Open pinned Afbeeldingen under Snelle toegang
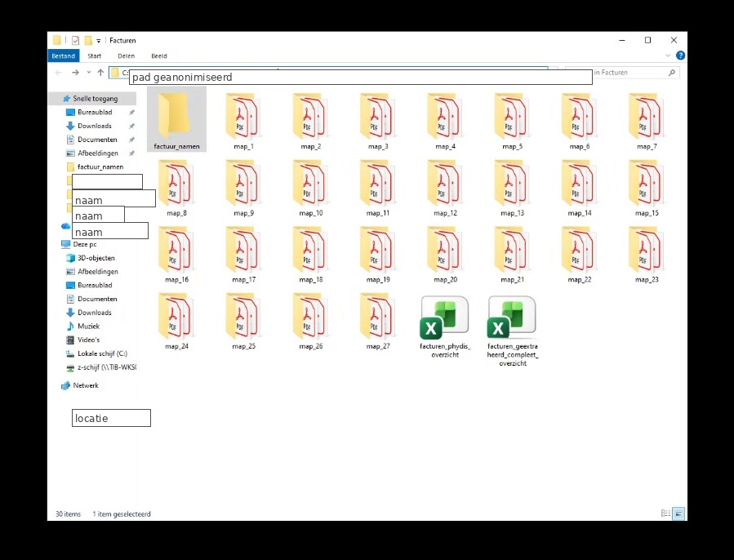This screenshot has width=734, height=560. pyautogui.click(x=97, y=153)
